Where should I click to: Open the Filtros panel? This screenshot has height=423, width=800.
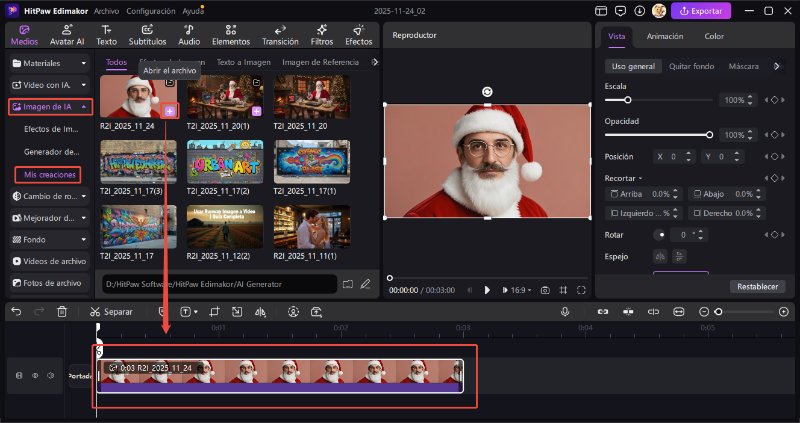(321, 35)
